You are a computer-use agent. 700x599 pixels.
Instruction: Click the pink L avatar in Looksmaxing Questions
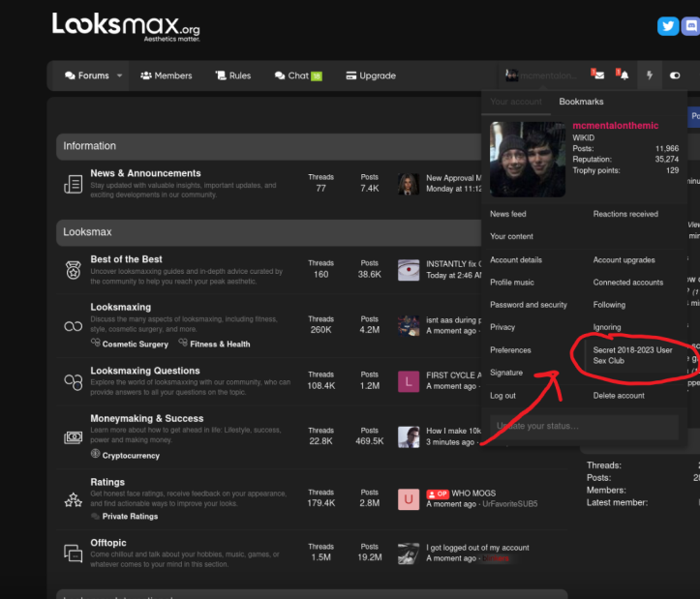(409, 381)
